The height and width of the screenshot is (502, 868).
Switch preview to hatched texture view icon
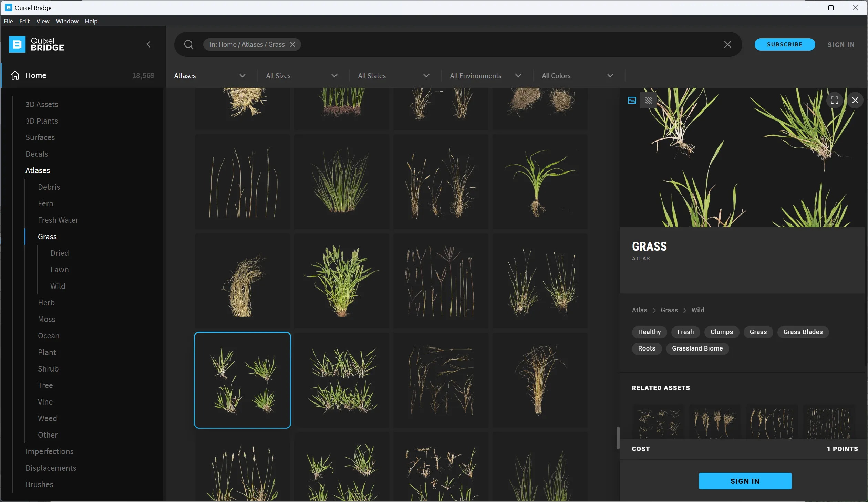click(649, 100)
